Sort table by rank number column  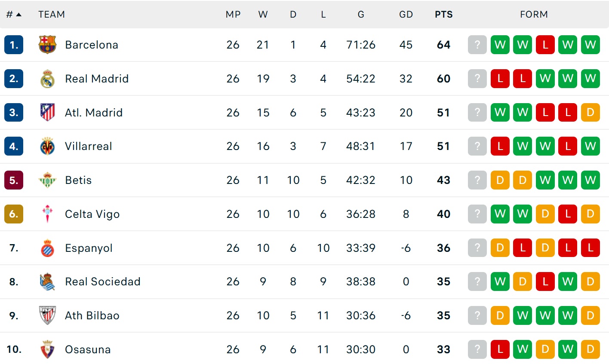point(13,15)
